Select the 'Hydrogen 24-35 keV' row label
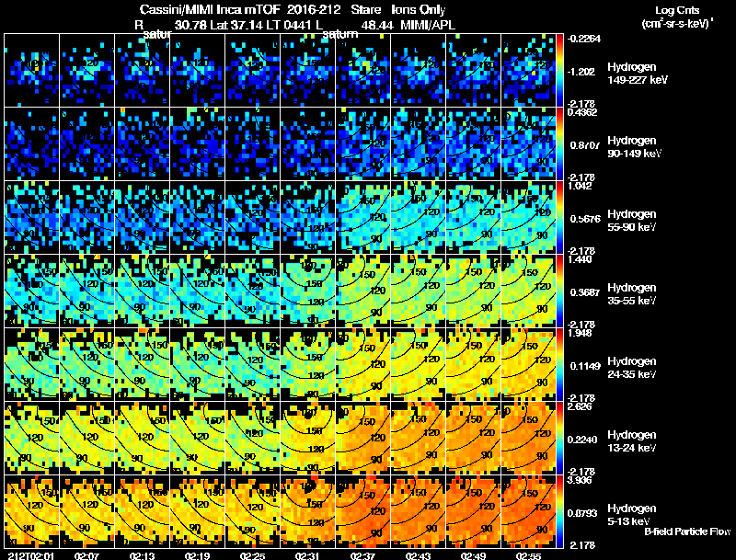The width and height of the screenshot is (736, 560). pyautogui.click(x=631, y=368)
